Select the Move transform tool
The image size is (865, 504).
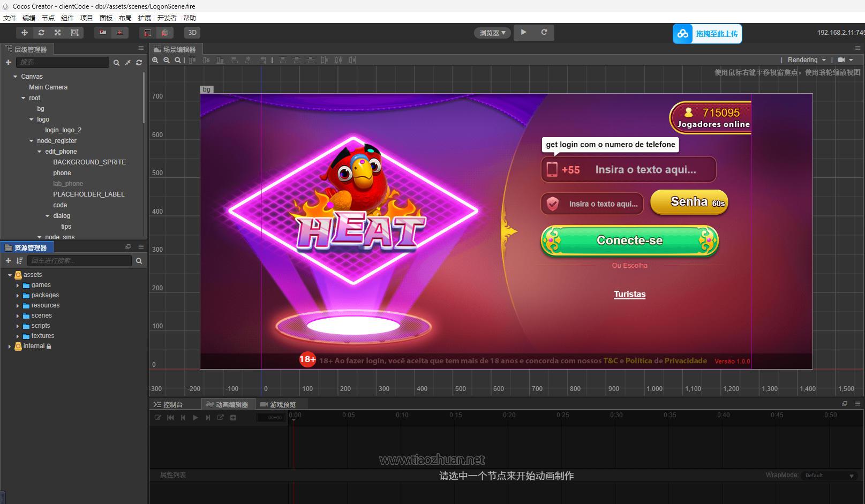tap(24, 32)
